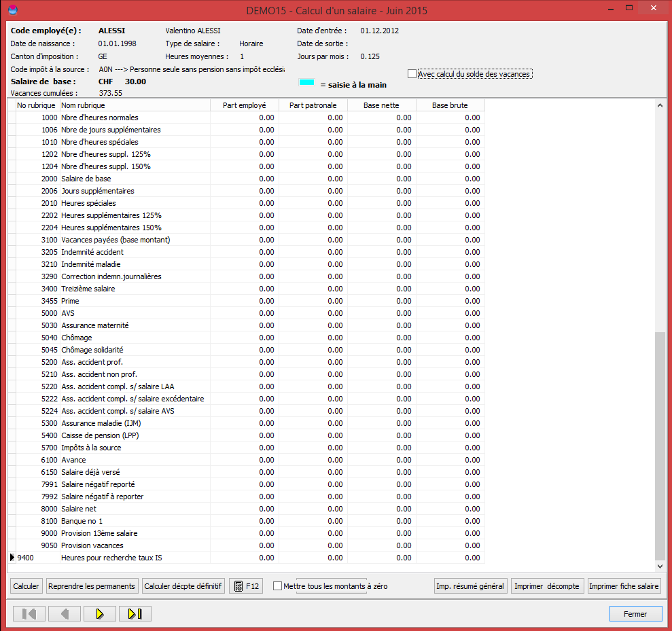The width and height of the screenshot is (672, 631).
Task: Click 'Calculer décpte définitif' button
Action: [183, 586]
